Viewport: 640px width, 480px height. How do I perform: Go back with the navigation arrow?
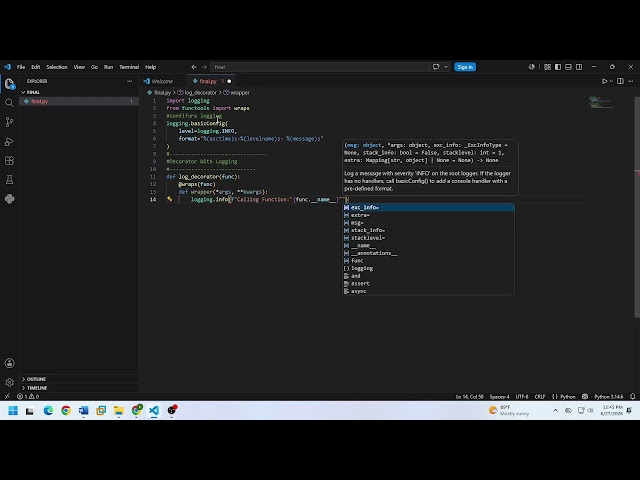click(x=194, y=67)
